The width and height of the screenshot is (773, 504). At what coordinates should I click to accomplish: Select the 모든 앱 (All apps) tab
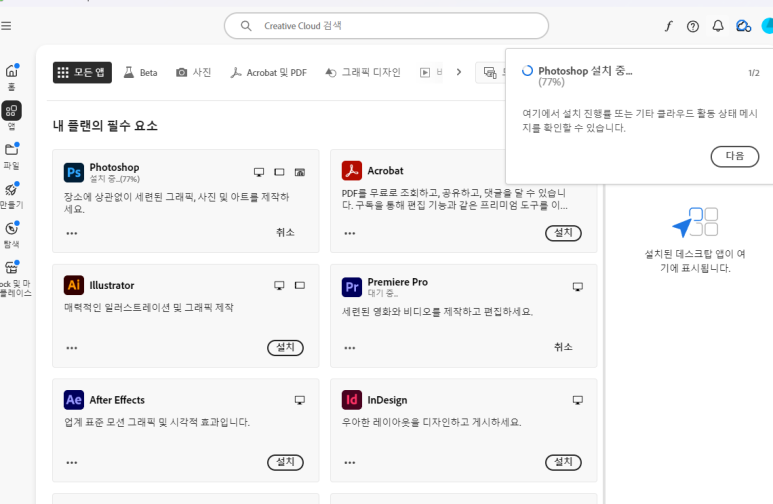coord(82,72)
